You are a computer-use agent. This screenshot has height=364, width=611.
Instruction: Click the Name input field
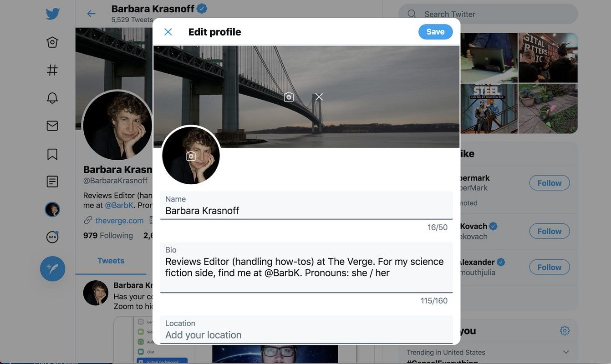point(306,210)
